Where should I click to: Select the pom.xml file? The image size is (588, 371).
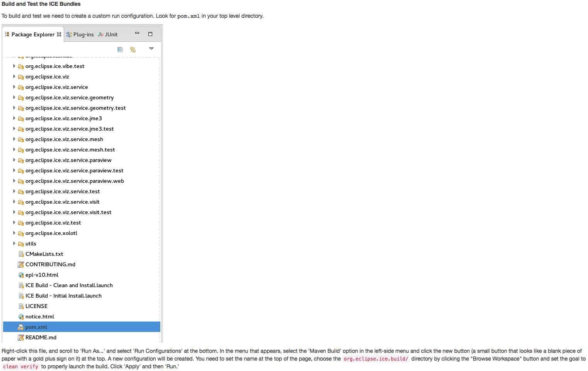[x=82, y=327]
